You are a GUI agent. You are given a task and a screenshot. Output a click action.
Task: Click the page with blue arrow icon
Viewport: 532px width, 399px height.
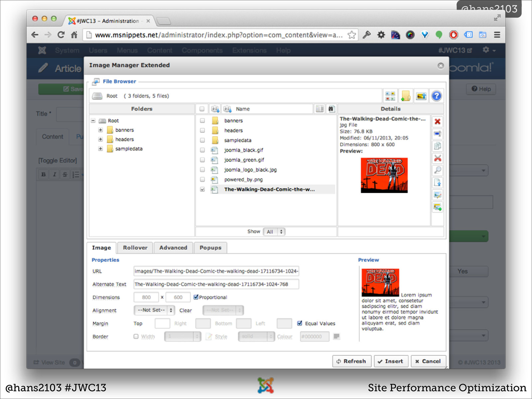(438, 183)
